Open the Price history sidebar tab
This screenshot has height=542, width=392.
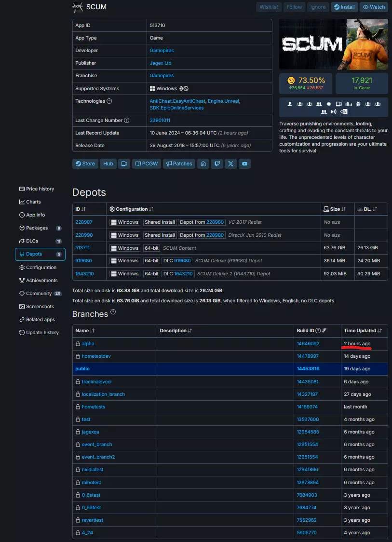40,189
